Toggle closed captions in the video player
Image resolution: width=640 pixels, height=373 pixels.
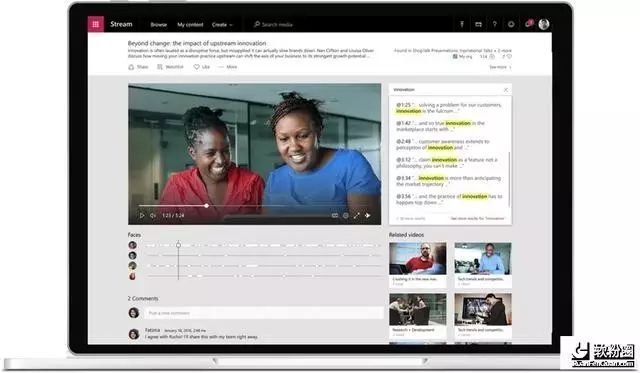[335, 215]
